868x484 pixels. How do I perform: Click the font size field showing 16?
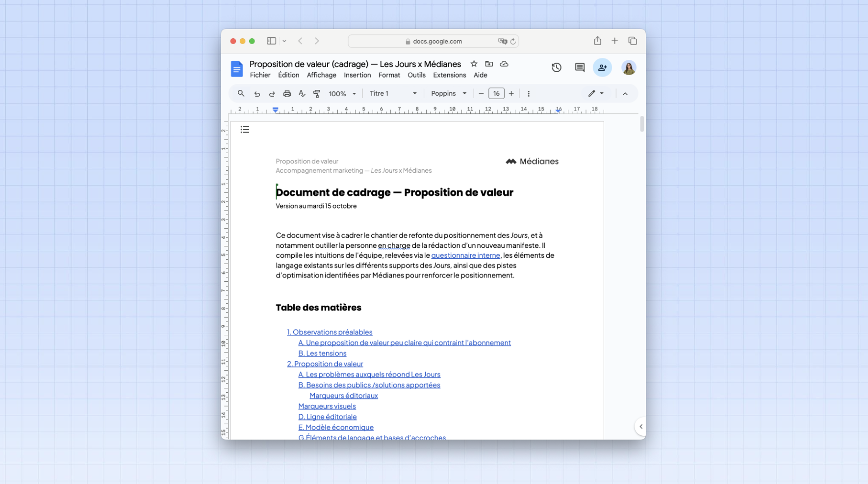(496, 94)
